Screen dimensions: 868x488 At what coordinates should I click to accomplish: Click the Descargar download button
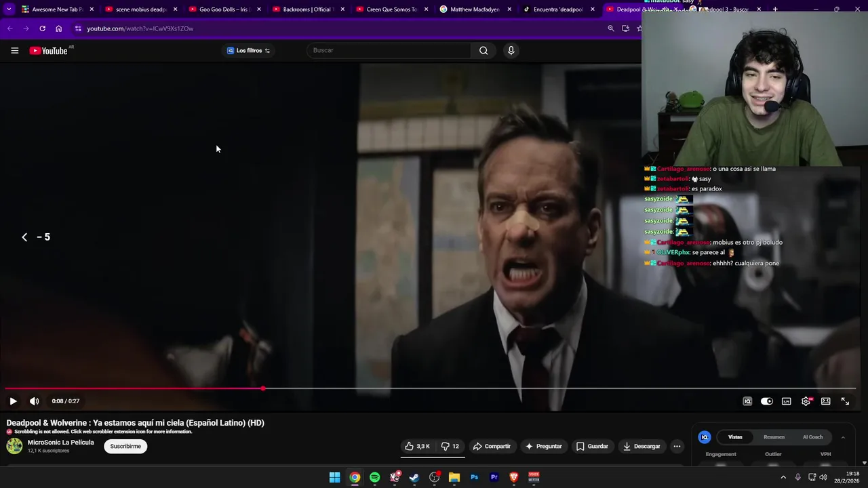642,446
